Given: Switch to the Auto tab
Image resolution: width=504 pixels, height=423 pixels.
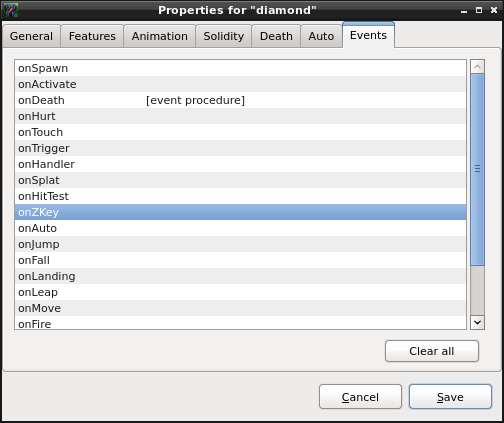Looking at the screenshot, I should [321, 36].
